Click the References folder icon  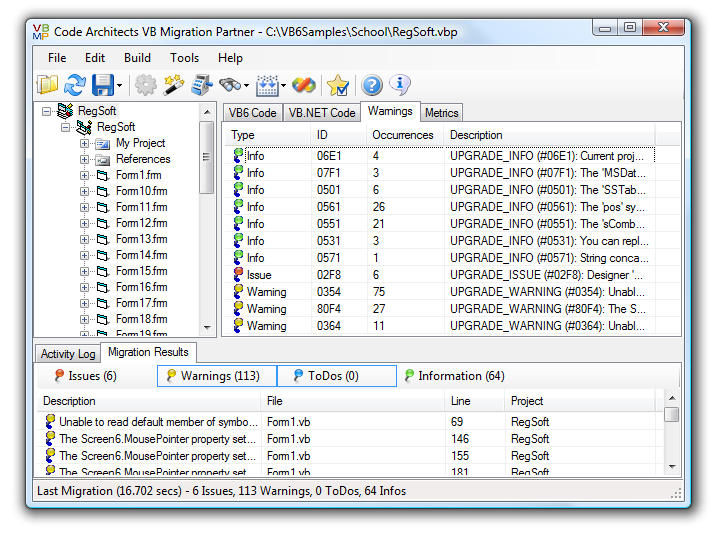(x=103, y=160)
